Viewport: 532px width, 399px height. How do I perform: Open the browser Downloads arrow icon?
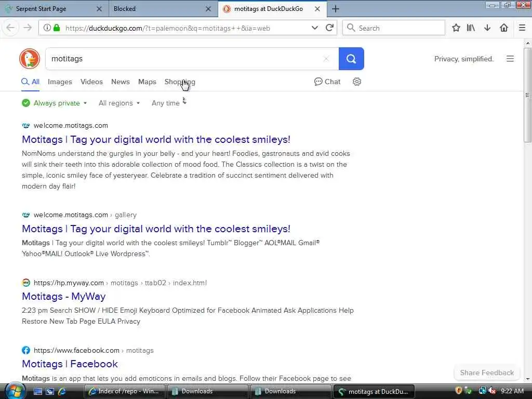[487, 28]
